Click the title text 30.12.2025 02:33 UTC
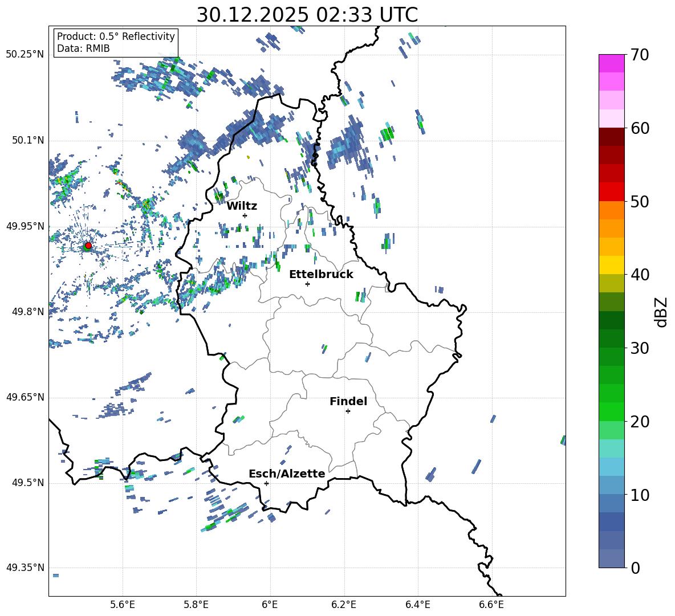 point(307,15)
